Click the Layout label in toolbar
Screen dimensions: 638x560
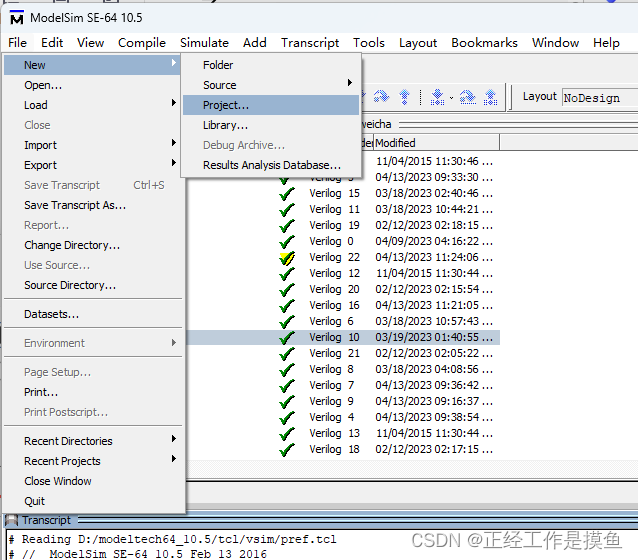point(540,96)
